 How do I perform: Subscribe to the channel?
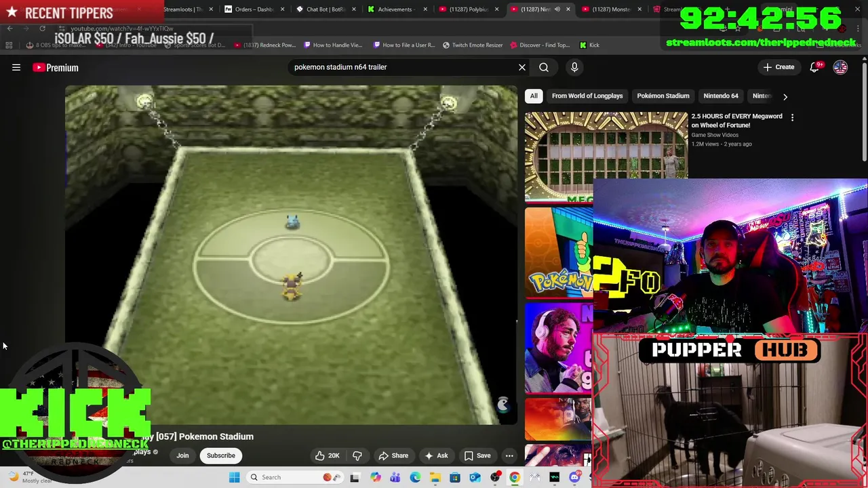[221, 455]
